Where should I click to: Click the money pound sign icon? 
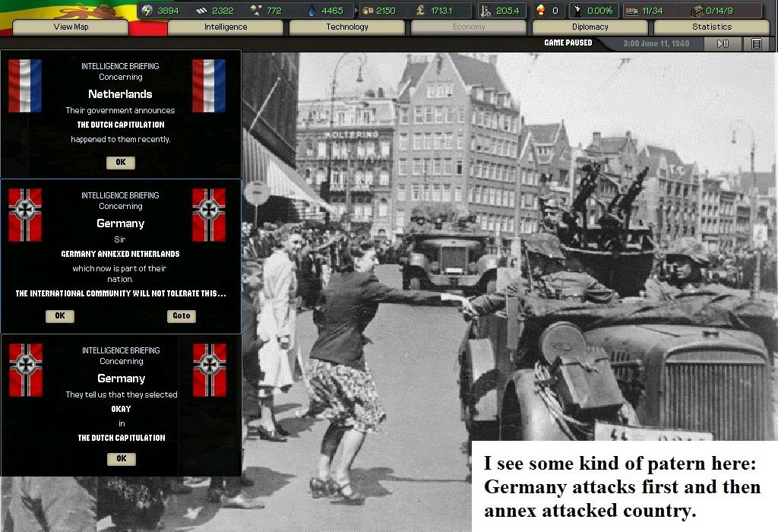click(420, 11)
